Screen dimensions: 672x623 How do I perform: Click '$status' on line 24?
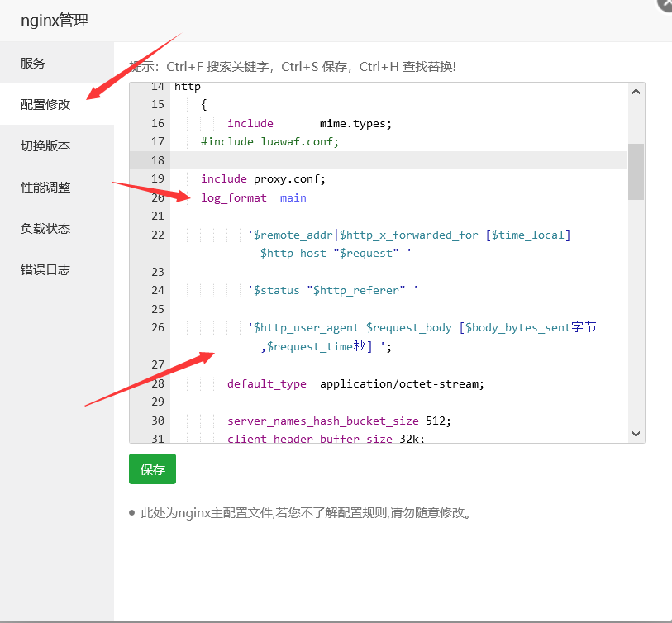click(x=276, y=291)
